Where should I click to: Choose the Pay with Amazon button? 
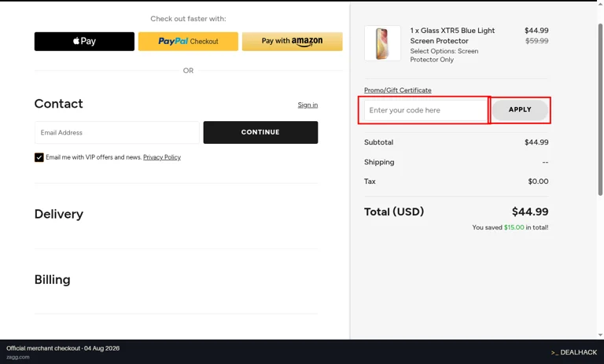tap(292, 41)
